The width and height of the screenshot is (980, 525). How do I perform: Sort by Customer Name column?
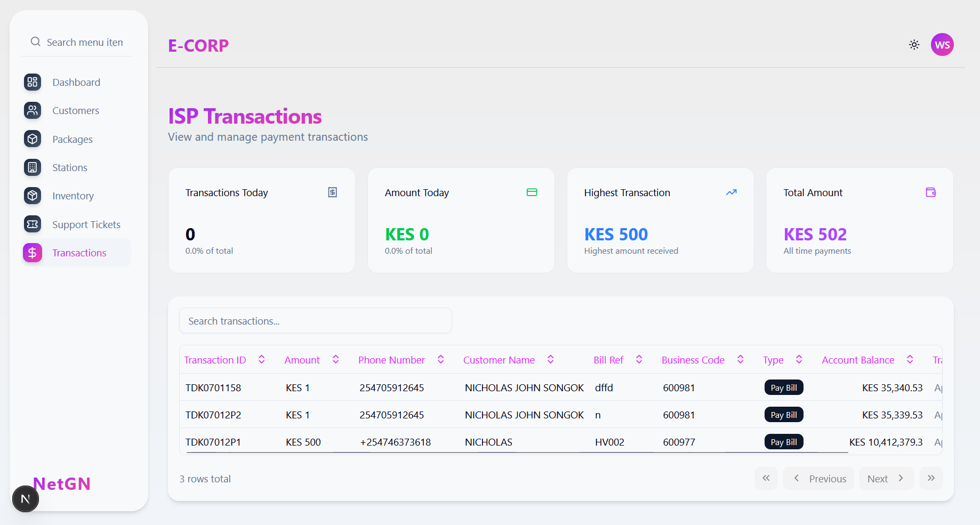tap(550, 360)
